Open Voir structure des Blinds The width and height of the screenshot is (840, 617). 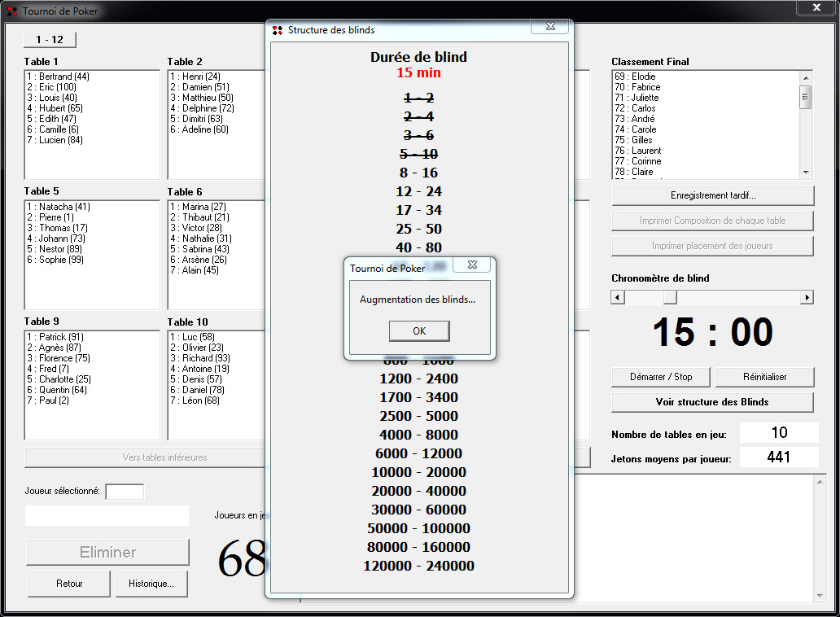(x=712, y=402)
